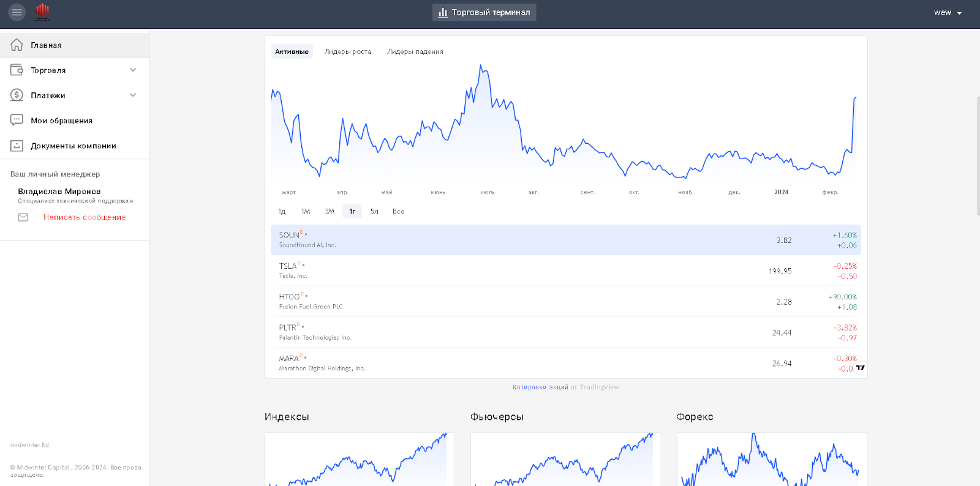This screenshot has width=980, height=486.
Task: Set chart range to 3М
Action: pyautogui.click(x=330, y=211)
